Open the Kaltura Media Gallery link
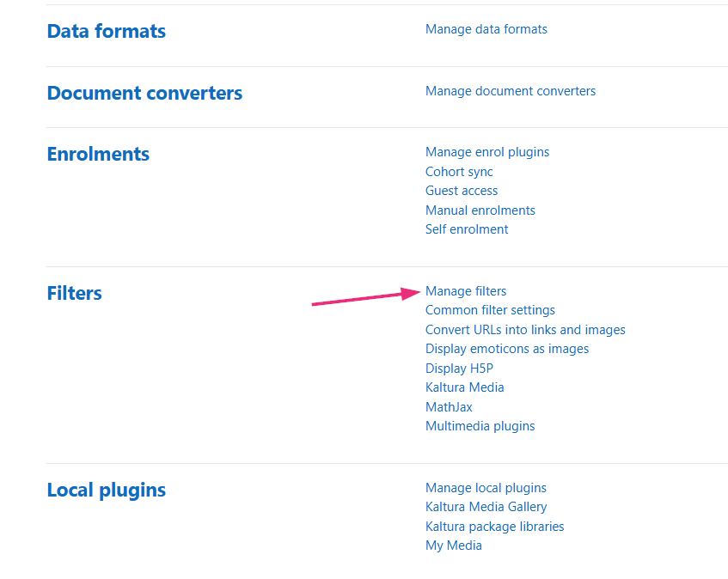Screen dimensions: 728x579 tap(486, 507)
